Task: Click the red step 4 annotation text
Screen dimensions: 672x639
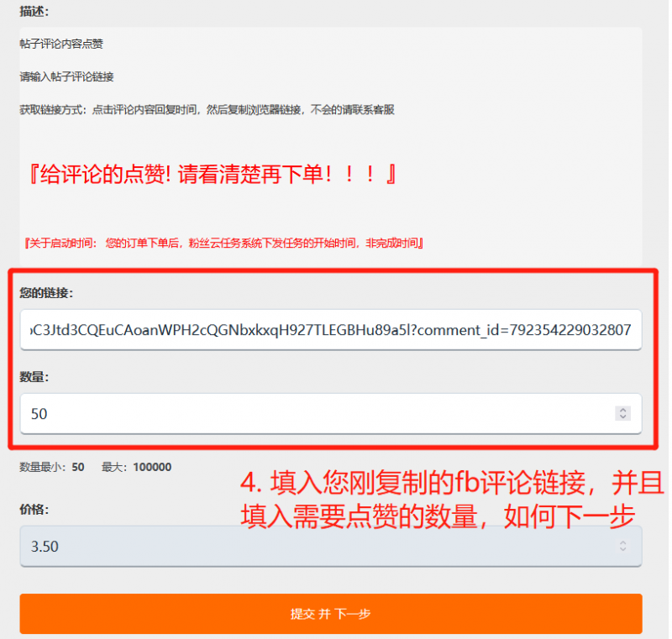Action: [x=452, y=500]
